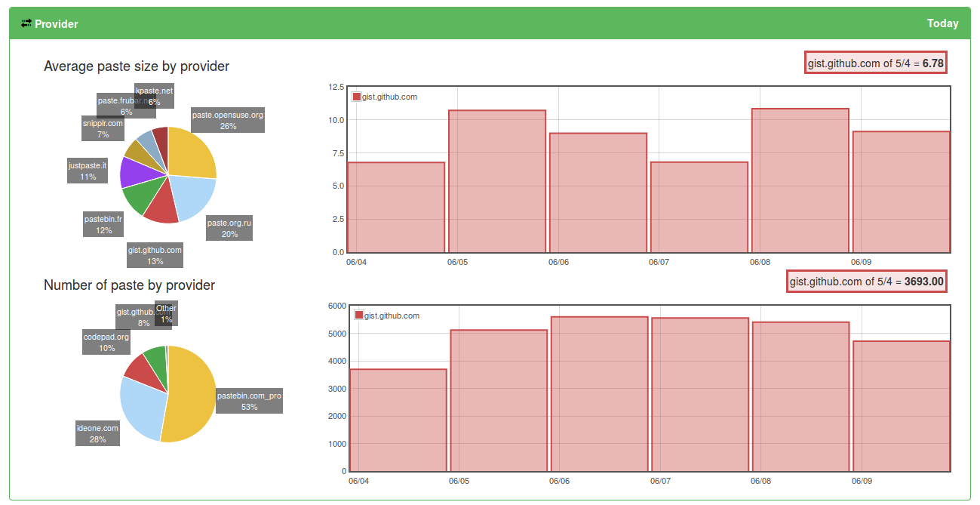Image resolution: width=980 pixels, height=505 pixels.
Task: Click the ideone.com 28% pie label
Action: coord(97,434)
